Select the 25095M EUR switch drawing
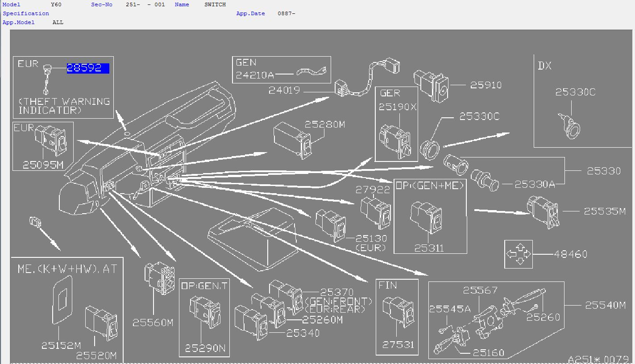Screen dimensions: 635x364 coord(50,140)
